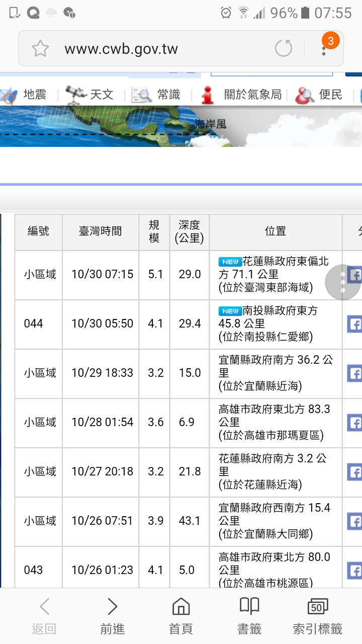Tap the www.cwb.gov.tw address field

121,49
